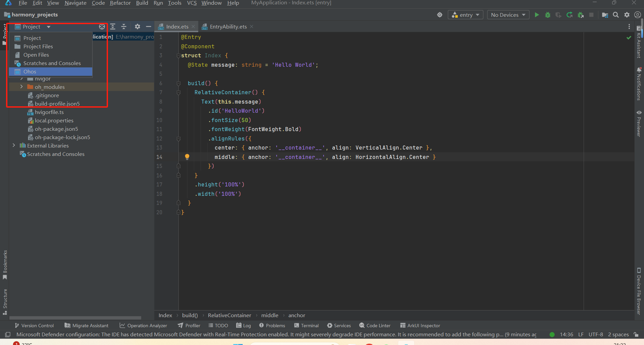
Task: Fold the struct Index block at line 3
Action: click(x=178, y=56)
